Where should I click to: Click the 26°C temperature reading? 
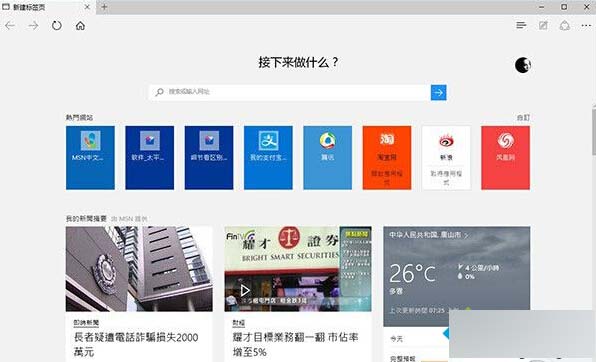(x=412, y=273)
